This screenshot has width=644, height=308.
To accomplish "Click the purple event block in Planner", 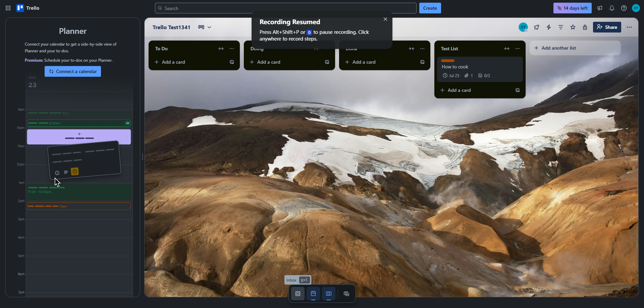I will coord(79,137).
